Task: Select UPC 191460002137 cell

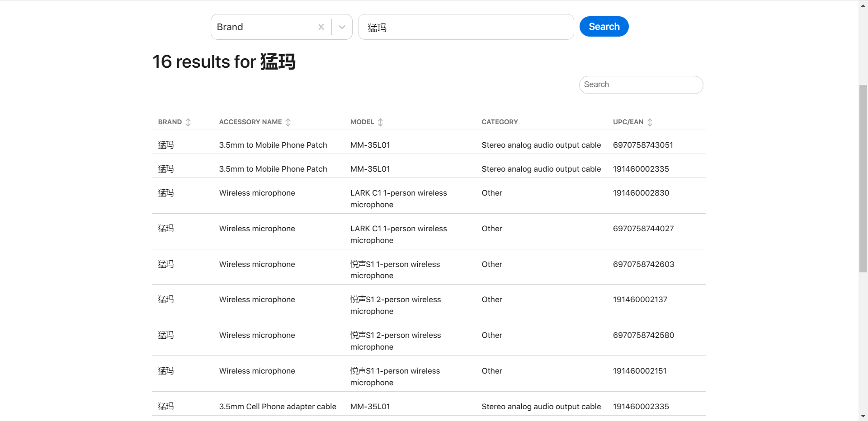Action: (x=640, y=299)
